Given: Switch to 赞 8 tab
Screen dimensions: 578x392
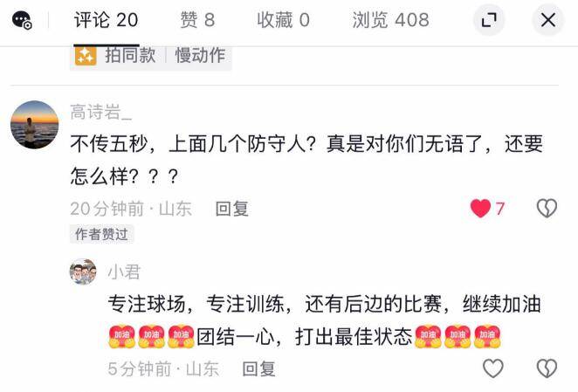Looking at the screenshot, I should coord(197,20).
